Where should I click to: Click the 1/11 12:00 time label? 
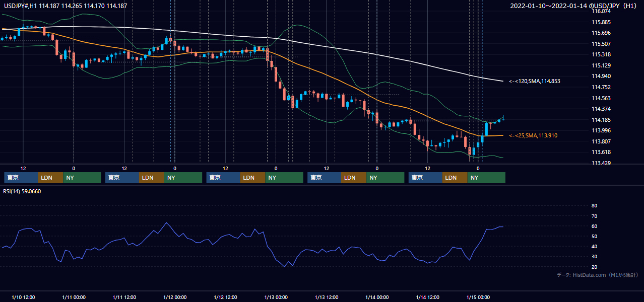point(124,297)
